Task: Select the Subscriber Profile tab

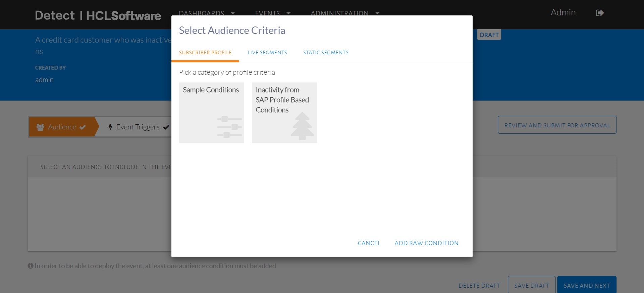Action: tap(205, 53)
